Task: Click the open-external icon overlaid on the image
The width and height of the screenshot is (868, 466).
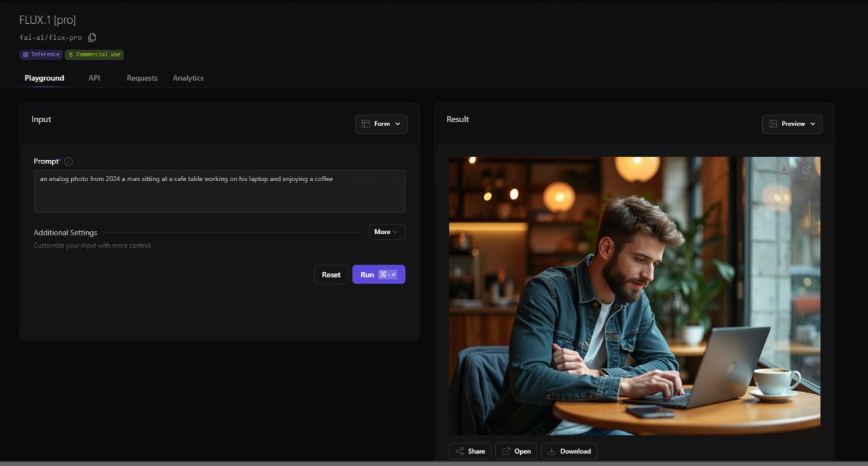Action: [x=806, y=170]
